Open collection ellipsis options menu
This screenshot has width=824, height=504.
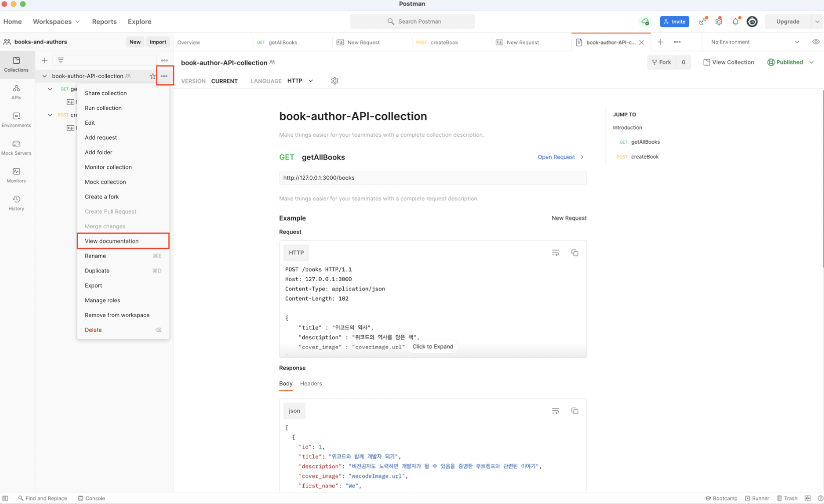[x=164, y=76]
